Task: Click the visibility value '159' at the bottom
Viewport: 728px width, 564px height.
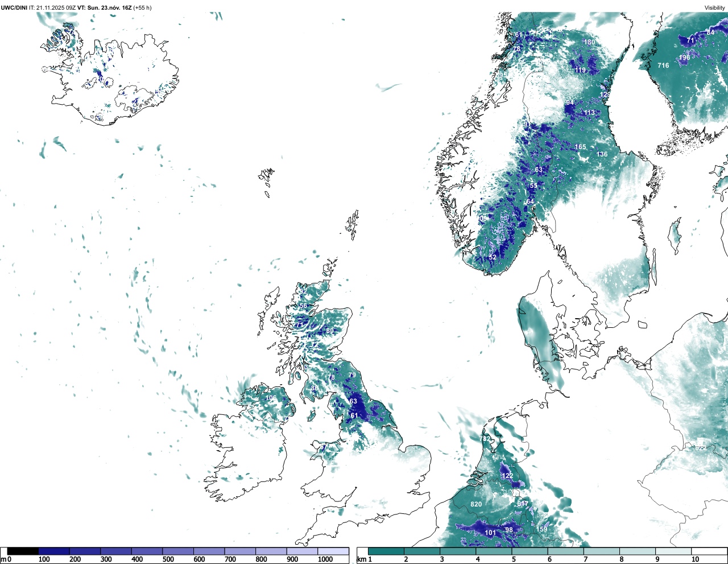Action: coord(542,529)
